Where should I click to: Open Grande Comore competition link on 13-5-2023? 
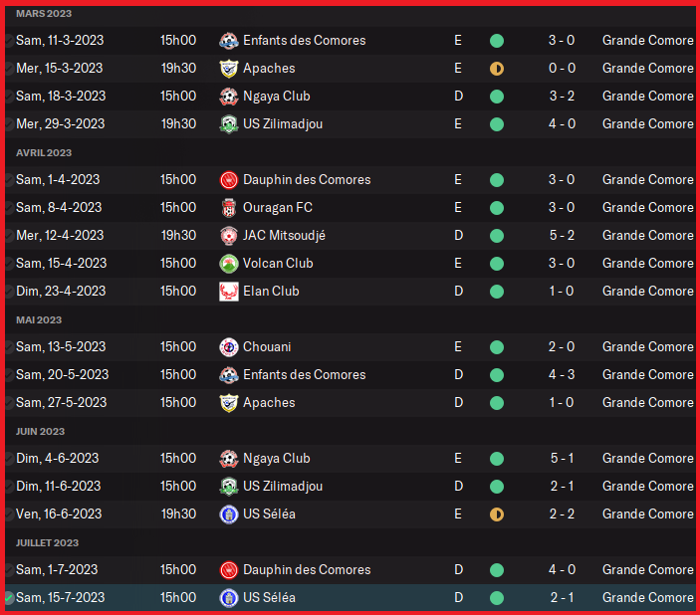click(x=647, y=347)
